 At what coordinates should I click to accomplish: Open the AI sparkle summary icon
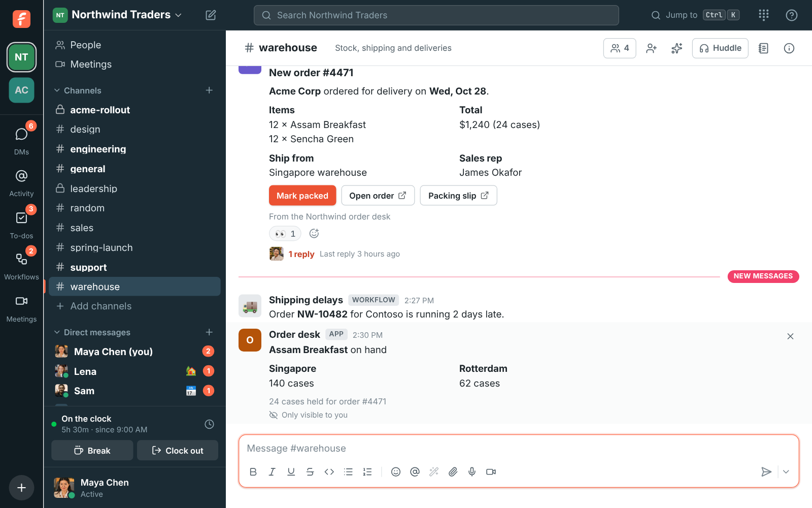coord(676,48)
